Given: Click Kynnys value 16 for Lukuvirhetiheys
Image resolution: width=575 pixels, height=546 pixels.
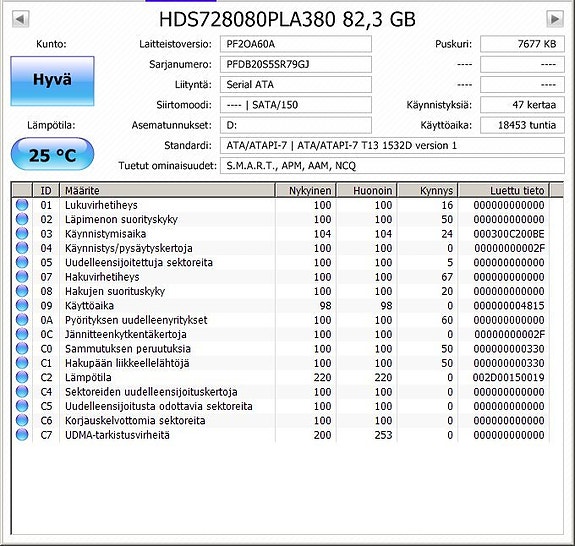Looking at the screenshot, I should coord(447,205).
